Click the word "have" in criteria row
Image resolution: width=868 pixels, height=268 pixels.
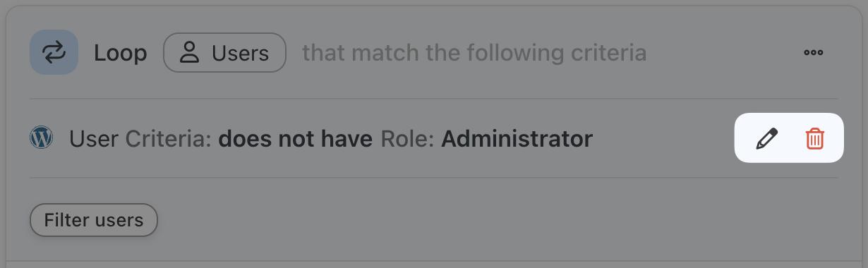click(346, 139)
